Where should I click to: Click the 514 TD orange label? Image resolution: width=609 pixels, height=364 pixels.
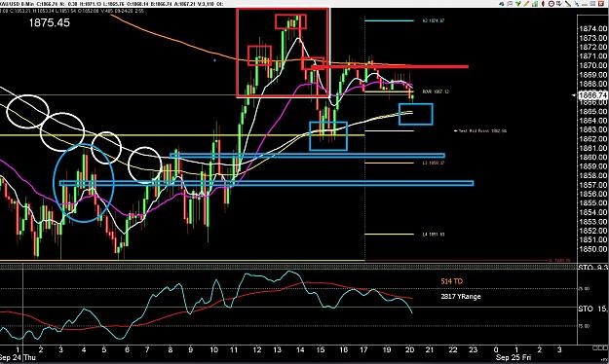coord(452,281)
